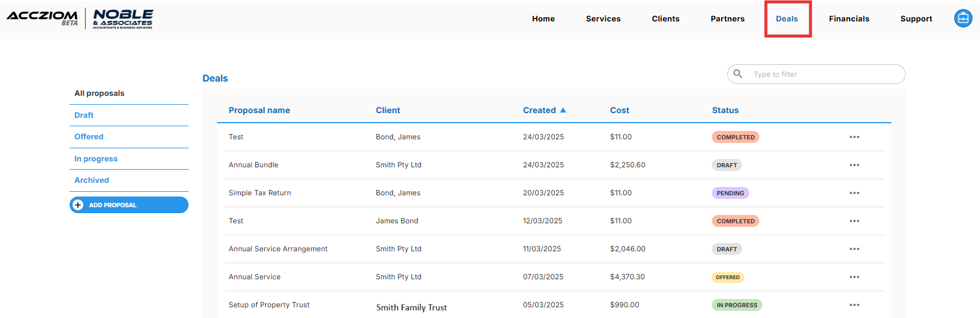The height and width of the screenshot is (318, 980).
Task: Click the Noble & Associates logo
Action: click(x=123, y=18)
